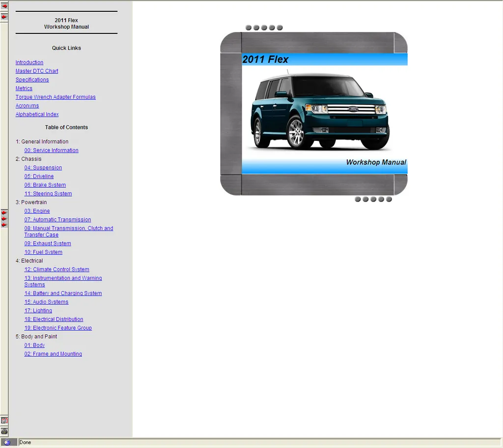Click the '3: Powertrain' group heading
The height and width of the screenshot is (448, 503).
pos(31,202)
